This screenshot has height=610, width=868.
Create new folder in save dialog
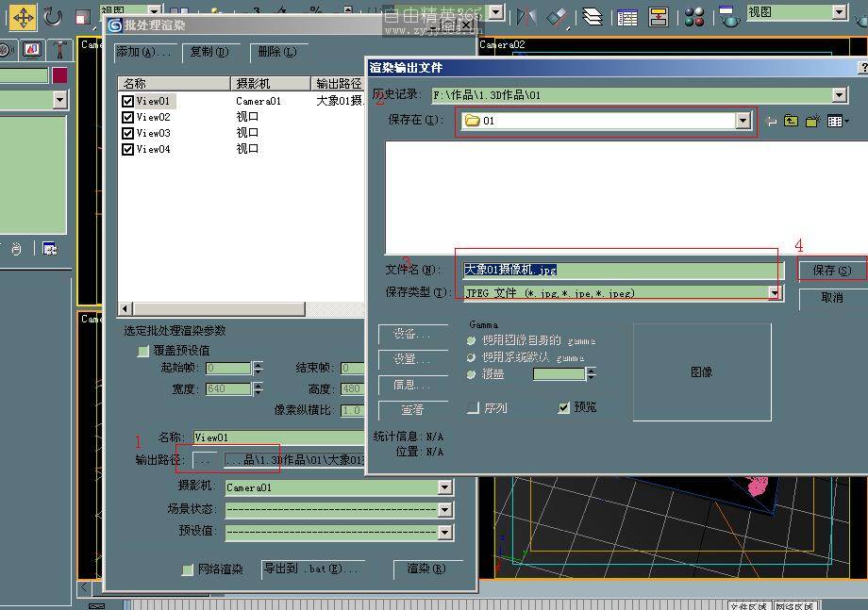click(811, 121)
